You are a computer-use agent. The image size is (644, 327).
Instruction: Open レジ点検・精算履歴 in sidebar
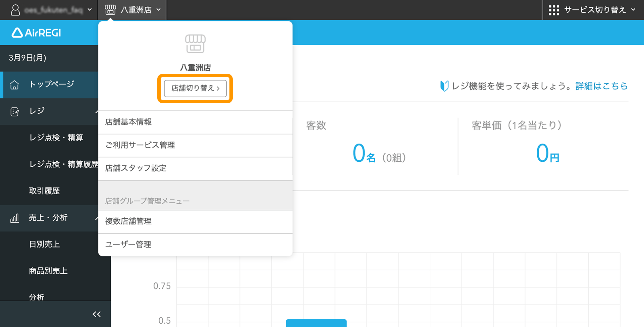tap(64, 164)
